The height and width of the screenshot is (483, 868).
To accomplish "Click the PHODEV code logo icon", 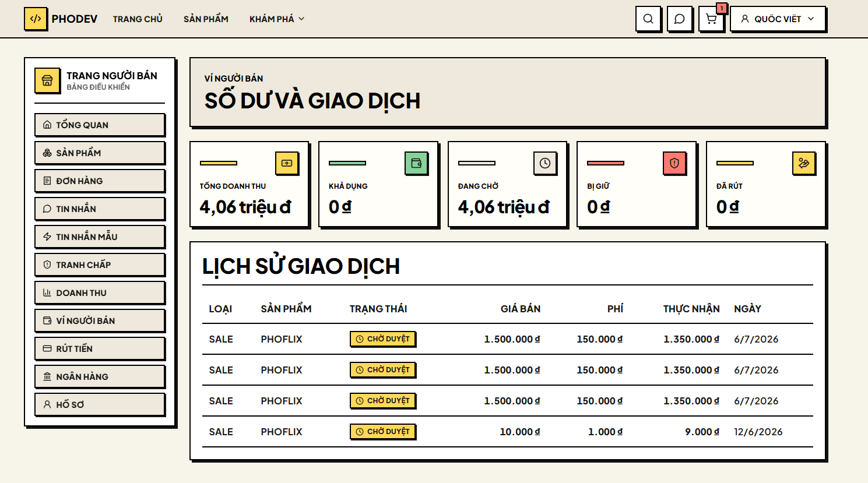I will [x=36, y=19].
